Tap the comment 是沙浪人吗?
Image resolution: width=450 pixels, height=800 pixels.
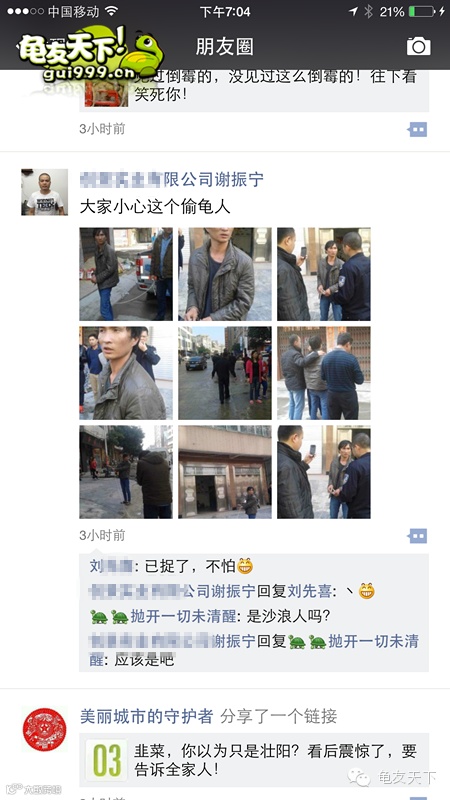point(289,616)
